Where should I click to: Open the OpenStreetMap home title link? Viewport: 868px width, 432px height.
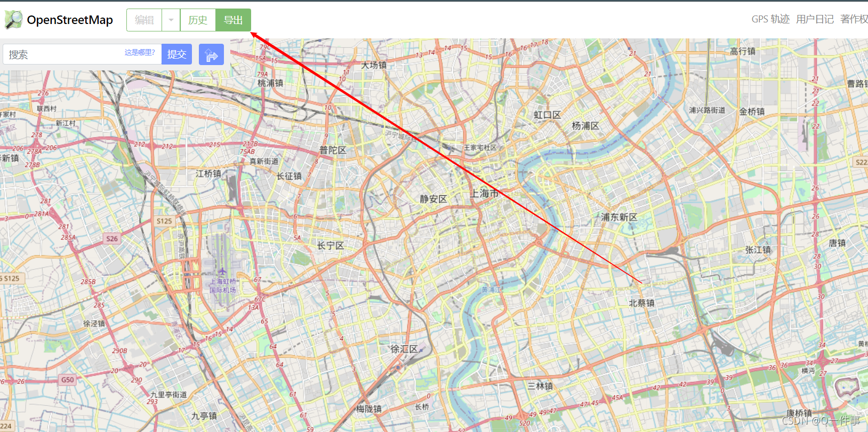[70, 20]
